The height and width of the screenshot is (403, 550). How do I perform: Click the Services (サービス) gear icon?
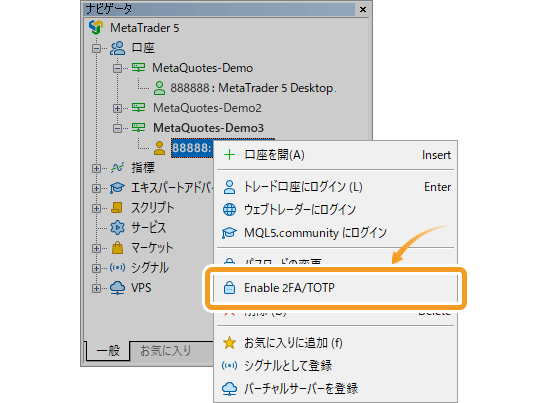(117, 228)
